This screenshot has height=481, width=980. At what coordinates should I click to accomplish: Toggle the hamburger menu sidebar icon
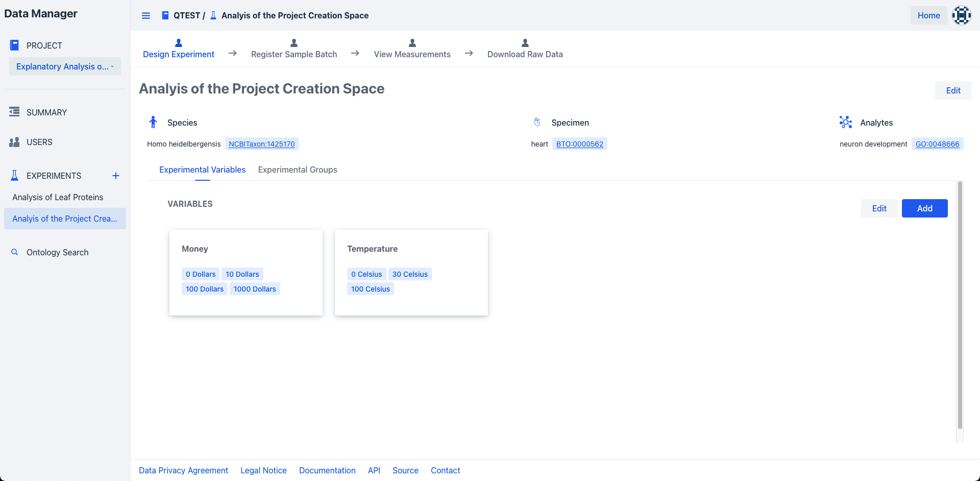coord(146,15)
